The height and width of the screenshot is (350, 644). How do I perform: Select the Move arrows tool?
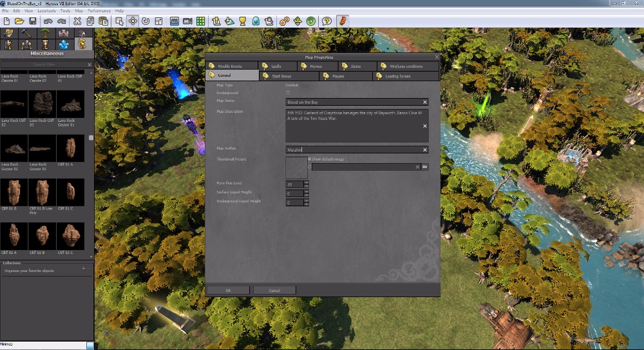133,21
